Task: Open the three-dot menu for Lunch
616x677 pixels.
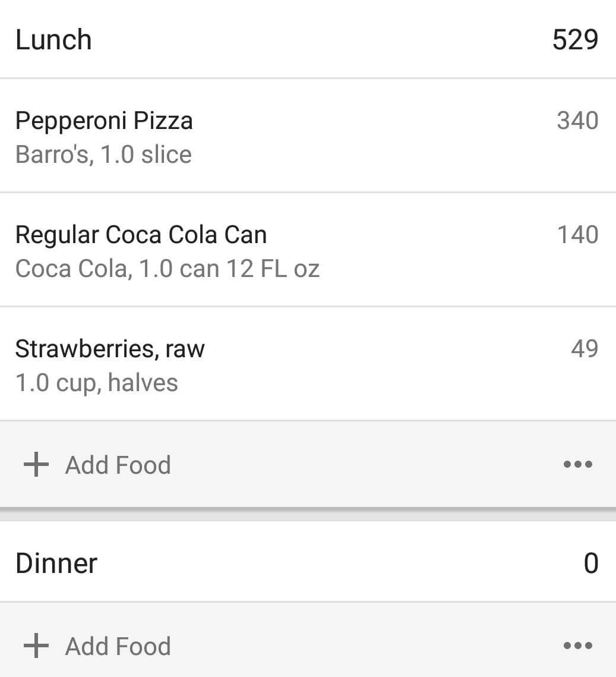Action: click(577, 465)
